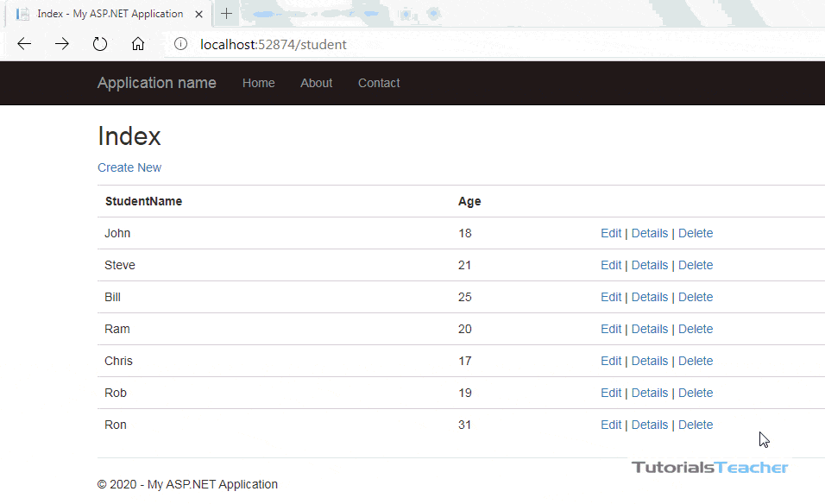Navigate Home using the navbar Home link
The height and width of the screenshot is (504, 825).
[x=258, y=83]
